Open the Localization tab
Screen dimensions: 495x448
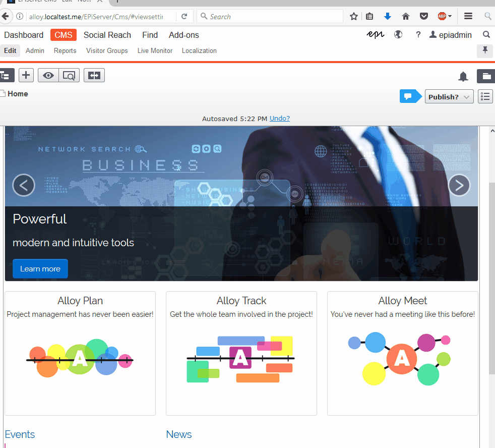click(x=199, y=50)
